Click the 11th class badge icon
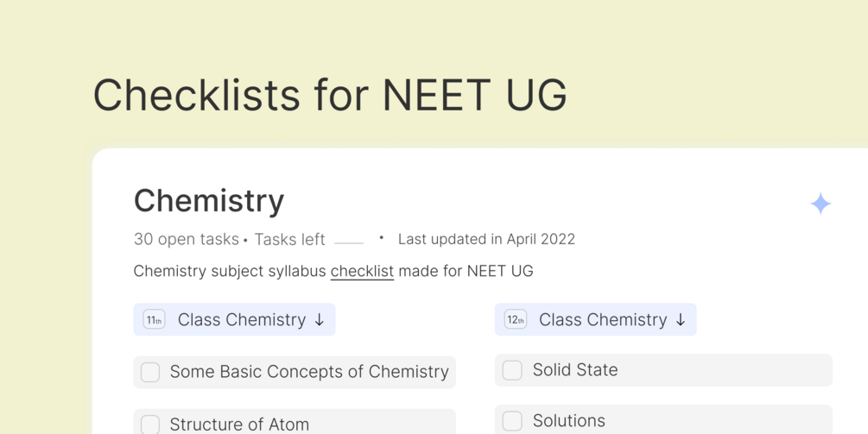Screen dimensions: 868x434 click(x=154, y=320)
